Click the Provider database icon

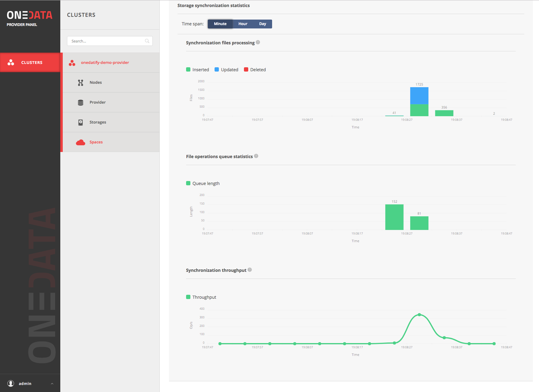coord(80,102)
